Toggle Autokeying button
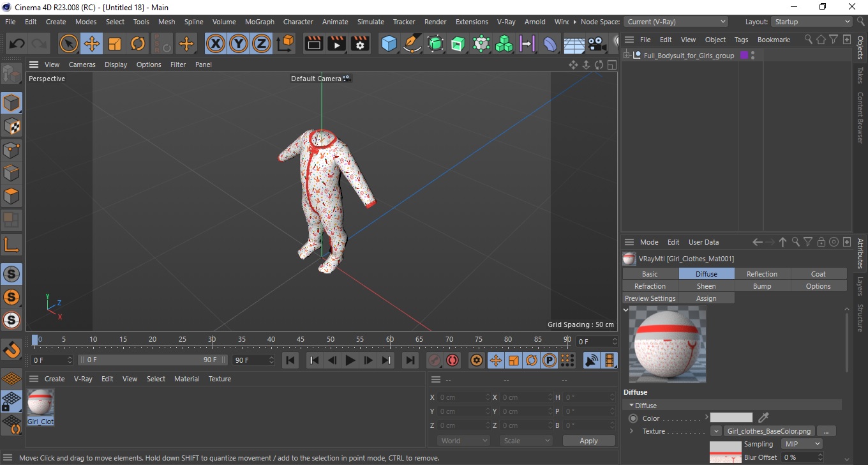 coord(453,360)
